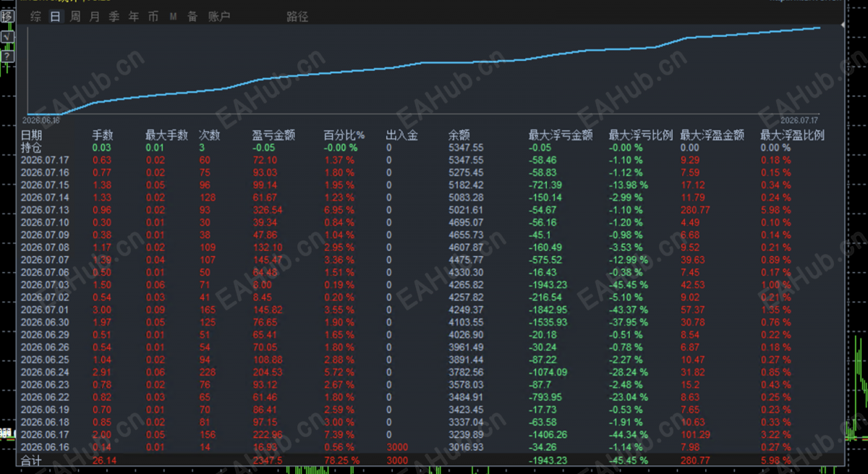Click the √ checkmark button
Screen dimensions: 868x474
click(x=7, y=35)
